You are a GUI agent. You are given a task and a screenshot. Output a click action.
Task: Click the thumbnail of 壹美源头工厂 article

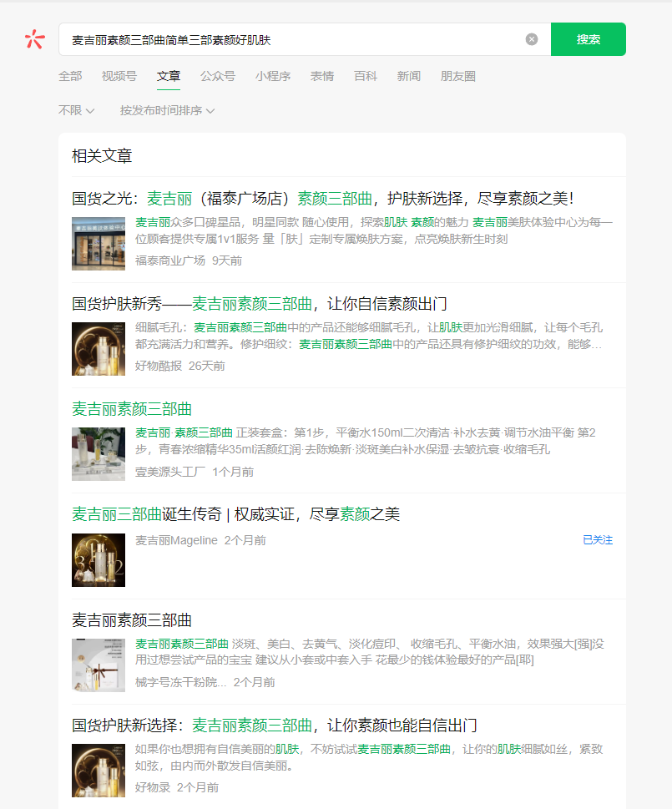[99, 454]
